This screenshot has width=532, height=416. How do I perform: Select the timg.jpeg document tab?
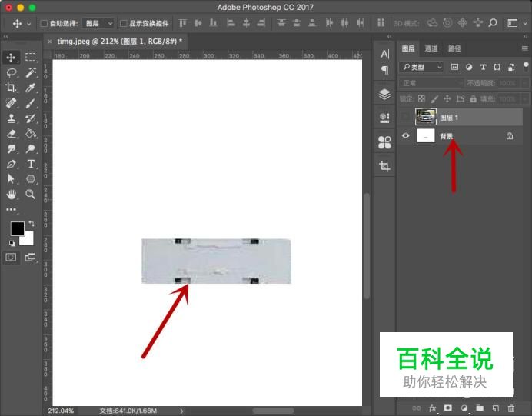click(x=119, y=42)
